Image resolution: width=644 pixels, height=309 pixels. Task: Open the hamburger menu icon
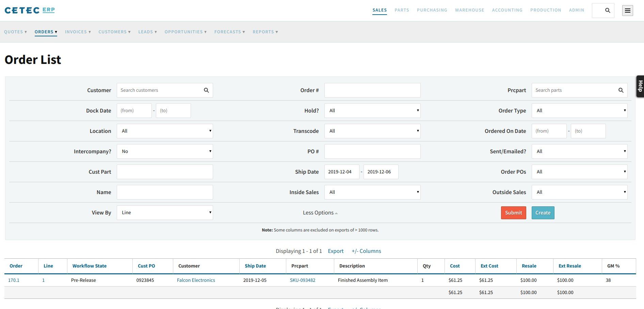click(627, 11)
